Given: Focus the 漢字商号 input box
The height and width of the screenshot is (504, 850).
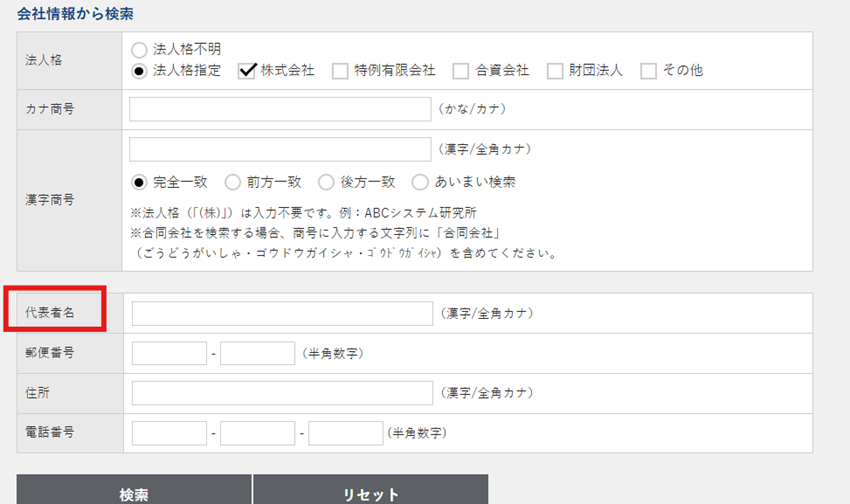Looking at the screenshot, I should point(280,149).
